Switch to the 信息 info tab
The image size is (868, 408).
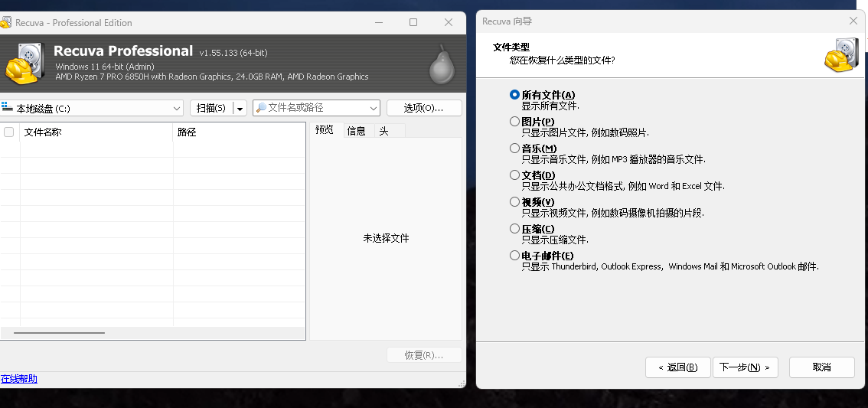point(357,131)
